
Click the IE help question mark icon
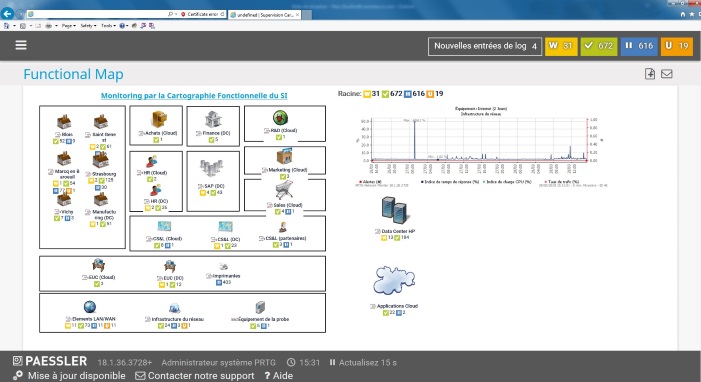click(122, 26)
